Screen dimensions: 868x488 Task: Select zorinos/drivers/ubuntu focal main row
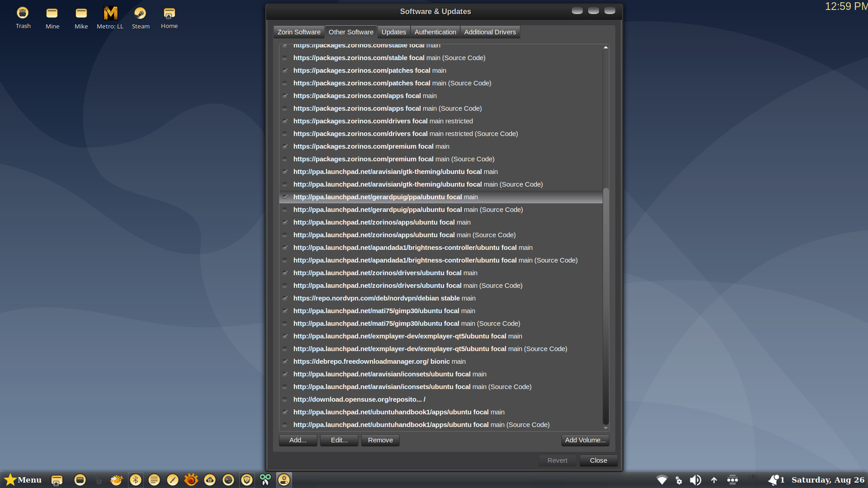[441, 273]
